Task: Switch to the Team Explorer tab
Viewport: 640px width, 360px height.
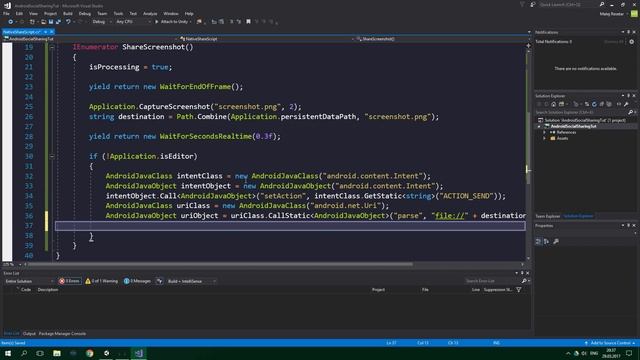Action: coord(547,216)
